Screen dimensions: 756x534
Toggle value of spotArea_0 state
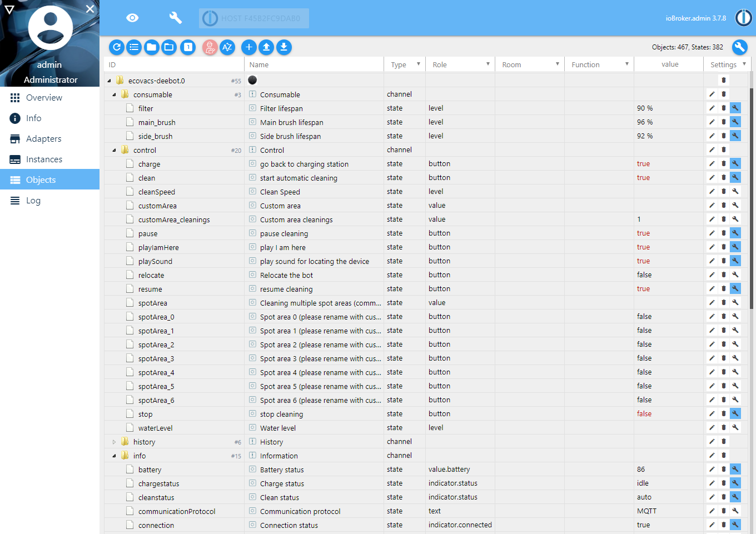pos(644,317)
